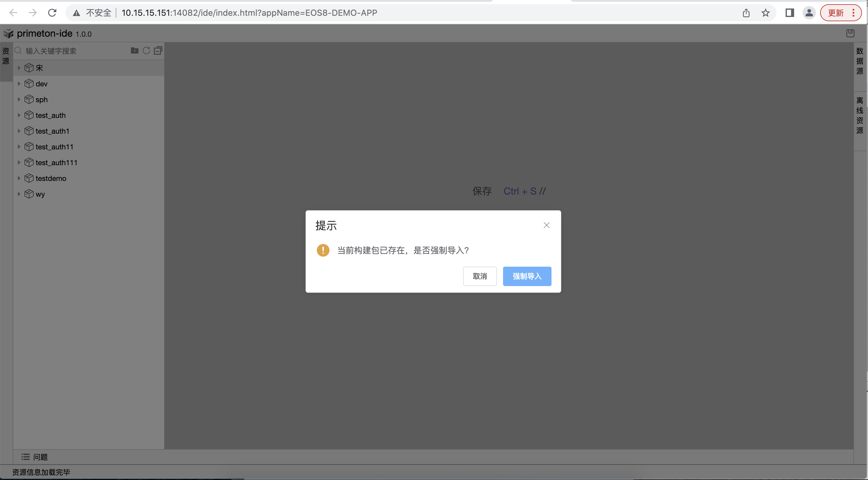Select the sph label in resource tree
868x480 pixels.
click(x=41, y=100)
